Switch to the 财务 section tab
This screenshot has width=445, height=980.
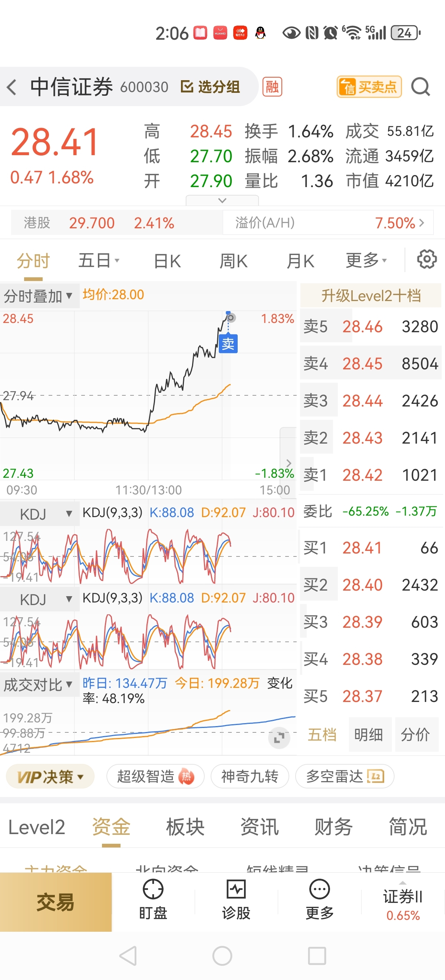click(334, 827)
